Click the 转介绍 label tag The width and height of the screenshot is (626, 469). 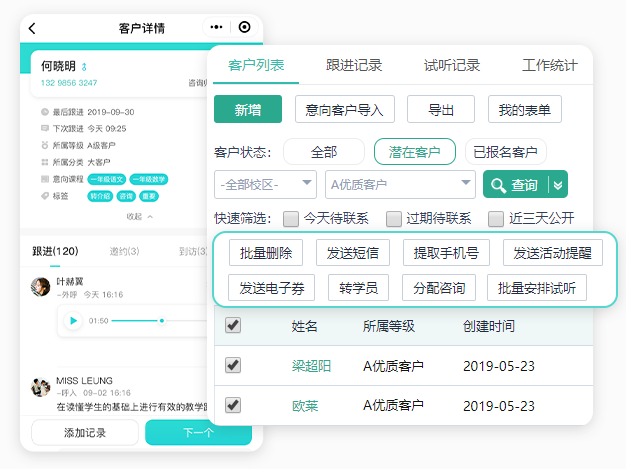pyautogui.click(x=100, y=196)
